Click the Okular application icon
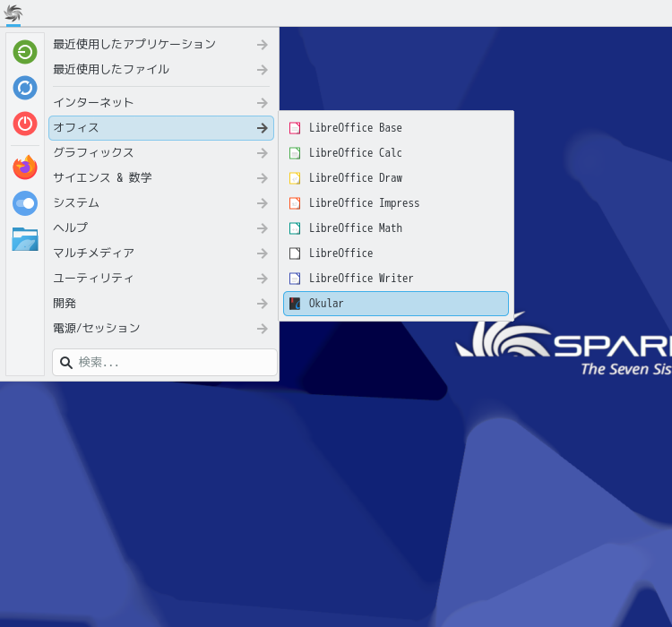Screen dimensions: 672x627 (295, 304)
